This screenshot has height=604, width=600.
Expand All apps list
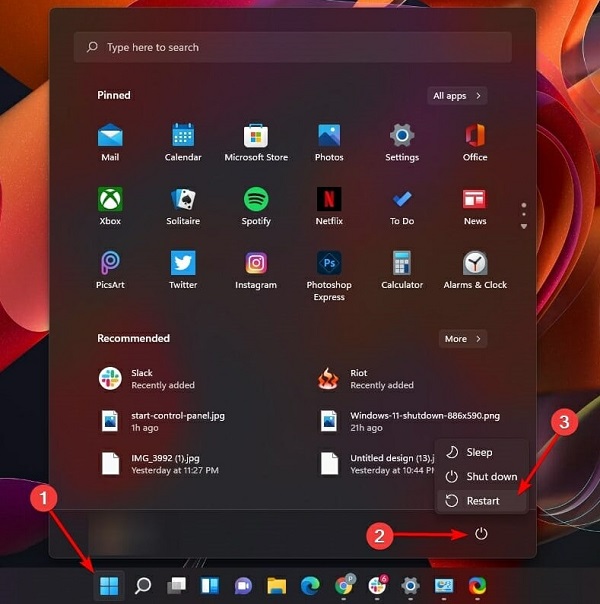(457, 96)
